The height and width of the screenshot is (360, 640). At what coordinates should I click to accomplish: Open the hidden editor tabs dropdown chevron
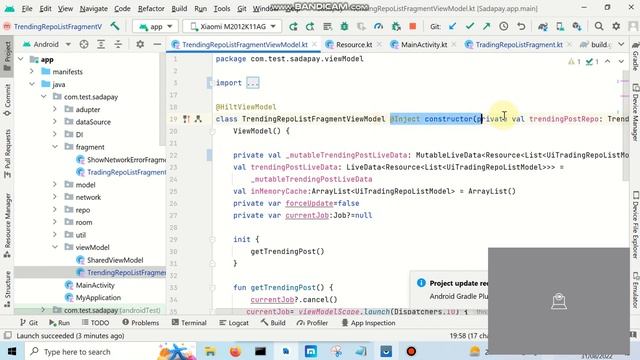[621, 44]
